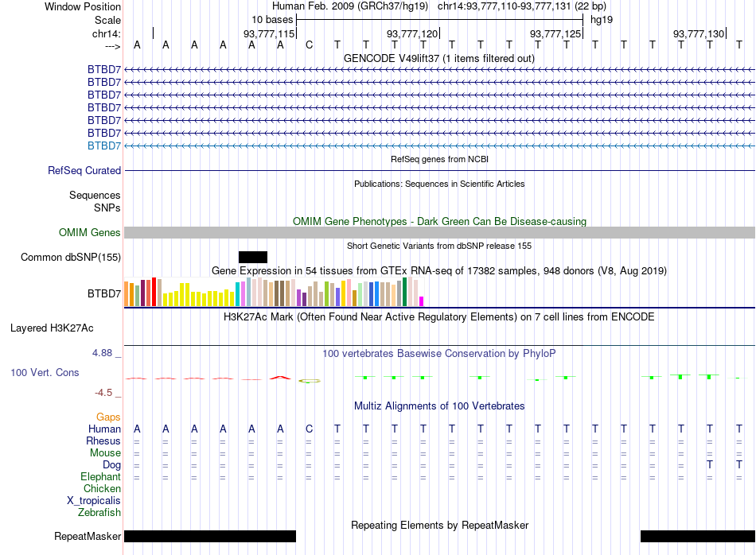Image resolution: width=756 pixels, height=555 pixels.
Task: Click the ---> sequence direction arrow label
Action: (x=112, y=46)
